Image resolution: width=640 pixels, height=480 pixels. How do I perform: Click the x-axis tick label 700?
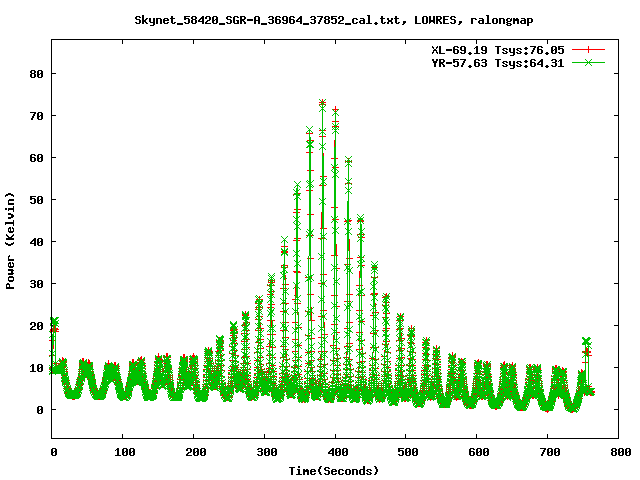pyautogui.click(x=550, y=452)
